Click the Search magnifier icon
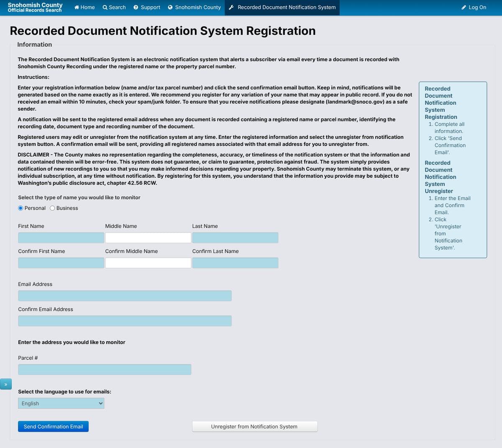The width and height of the screenshot is (502, 448). [105, 7]
